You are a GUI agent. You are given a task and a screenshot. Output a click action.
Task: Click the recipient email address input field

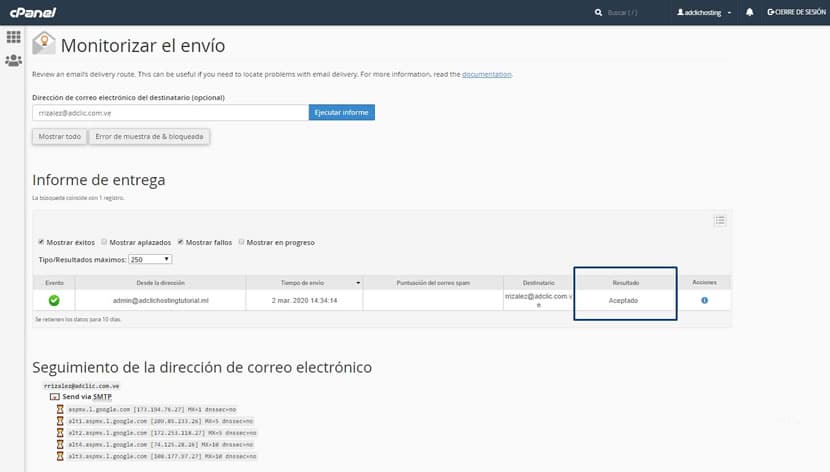point(170,112)
